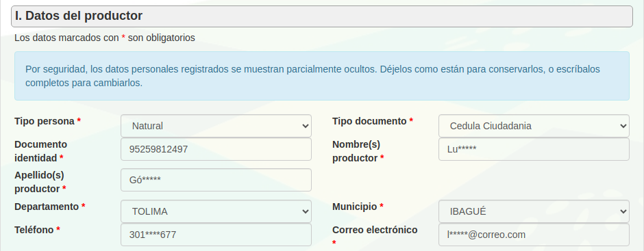Click the "Los datos marcados con * son obligatorios" note
The image size is (644, 251).
(x=105, y=38)
